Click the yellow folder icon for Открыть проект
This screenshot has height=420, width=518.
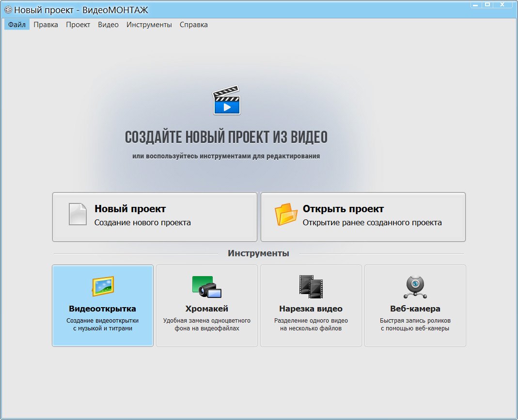286,214
